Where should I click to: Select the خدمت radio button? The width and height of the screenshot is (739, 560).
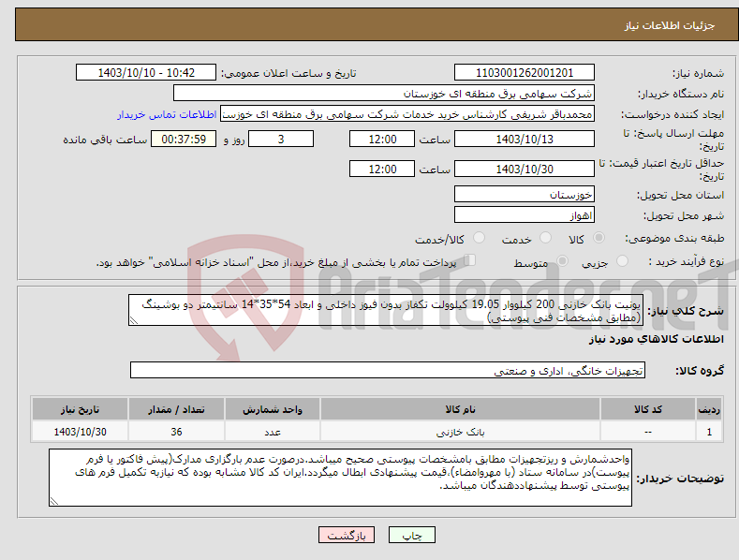point(545,238)
